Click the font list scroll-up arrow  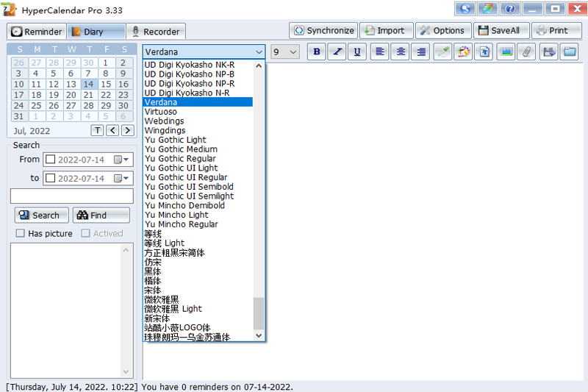point(259,66)
